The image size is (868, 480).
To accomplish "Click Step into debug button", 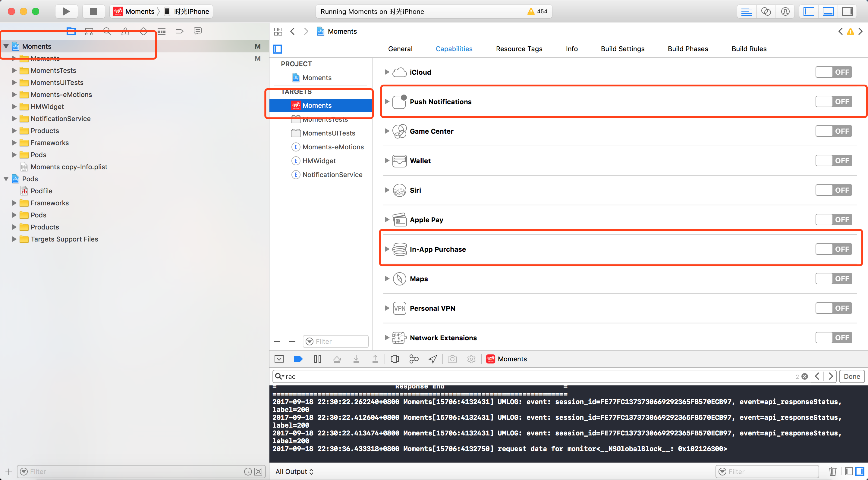I will click(356, 359).
